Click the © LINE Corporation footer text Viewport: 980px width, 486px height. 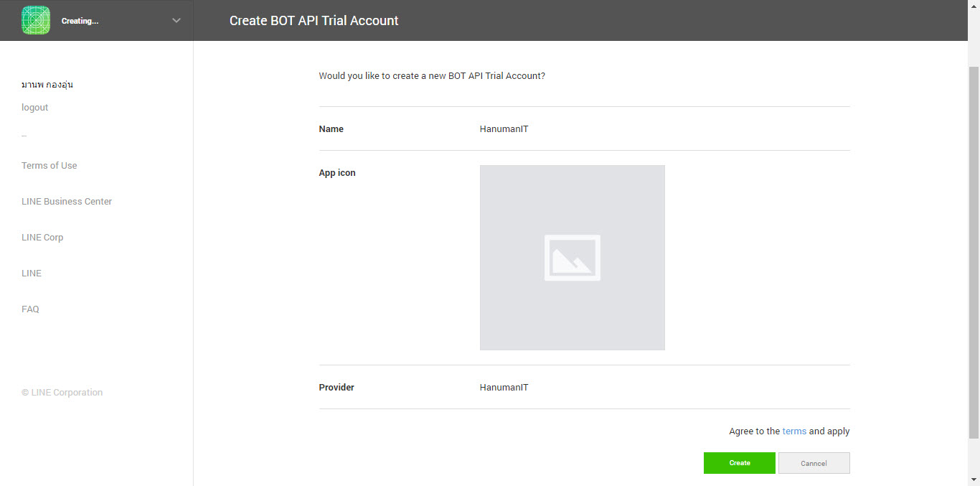62,393
